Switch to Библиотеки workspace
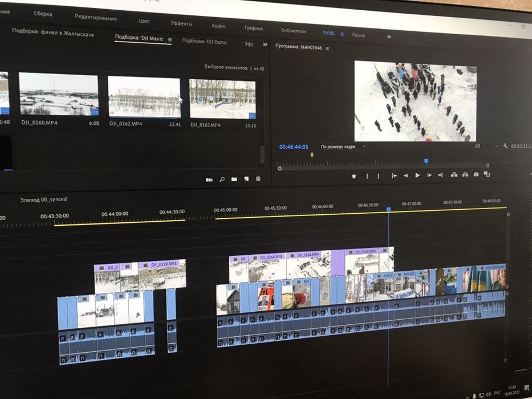This screenshot has width=532, height=399. (x=294, y=31)
